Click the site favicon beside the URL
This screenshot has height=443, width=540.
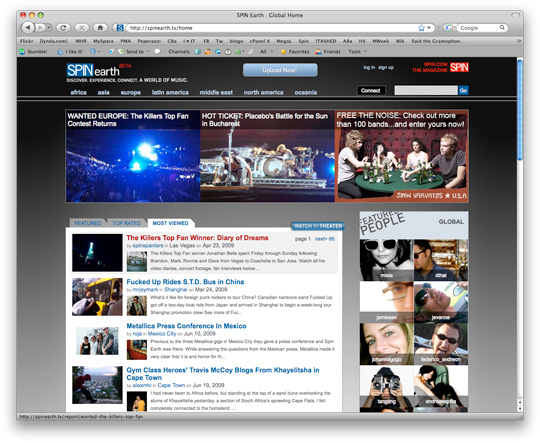[120, 28]
